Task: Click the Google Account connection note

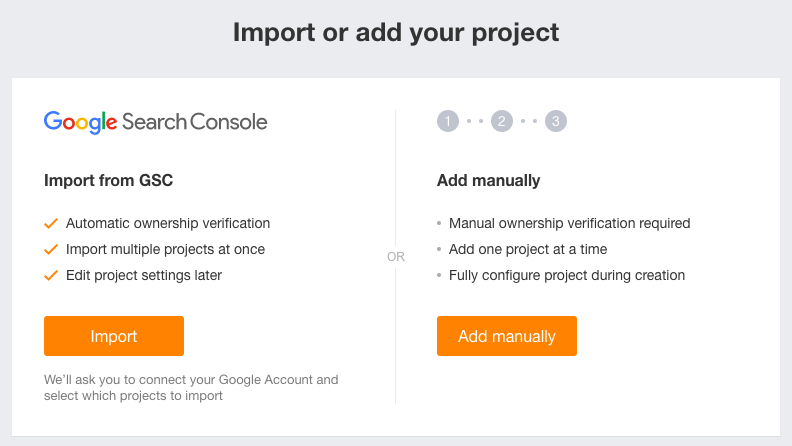Action: tap(191, 387)
